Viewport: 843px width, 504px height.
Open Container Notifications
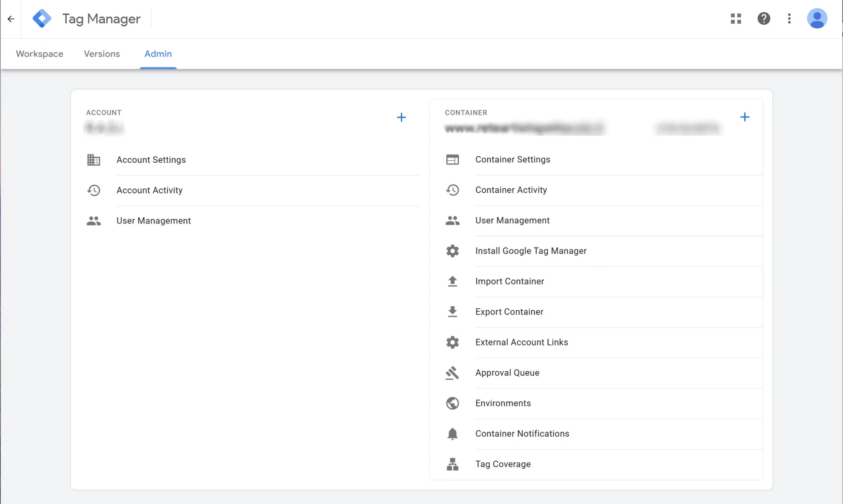(522, 433)
